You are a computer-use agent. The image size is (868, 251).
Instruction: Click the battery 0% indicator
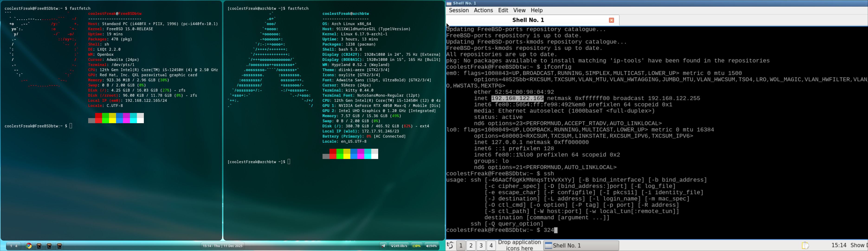417,246
